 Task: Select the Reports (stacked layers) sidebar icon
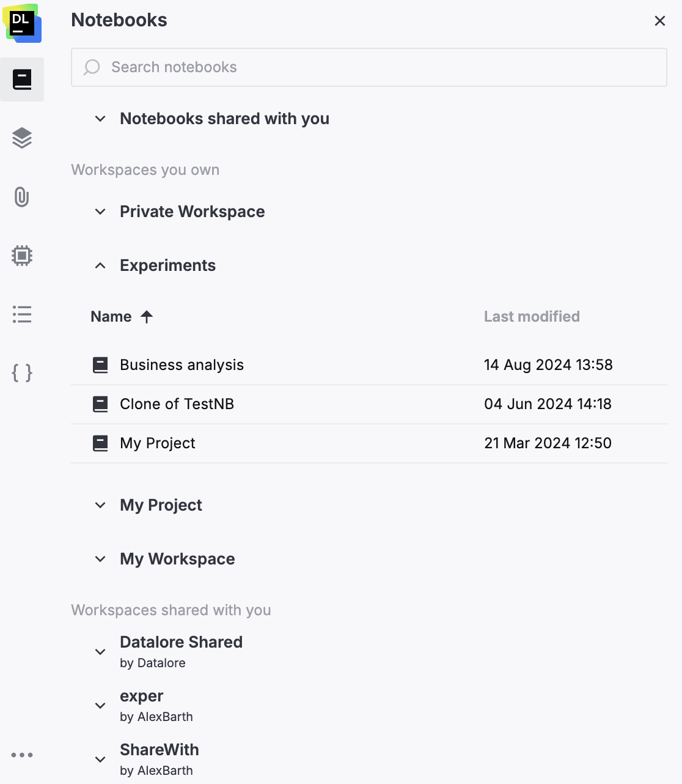pyautogui.click(x=22, y=138)
